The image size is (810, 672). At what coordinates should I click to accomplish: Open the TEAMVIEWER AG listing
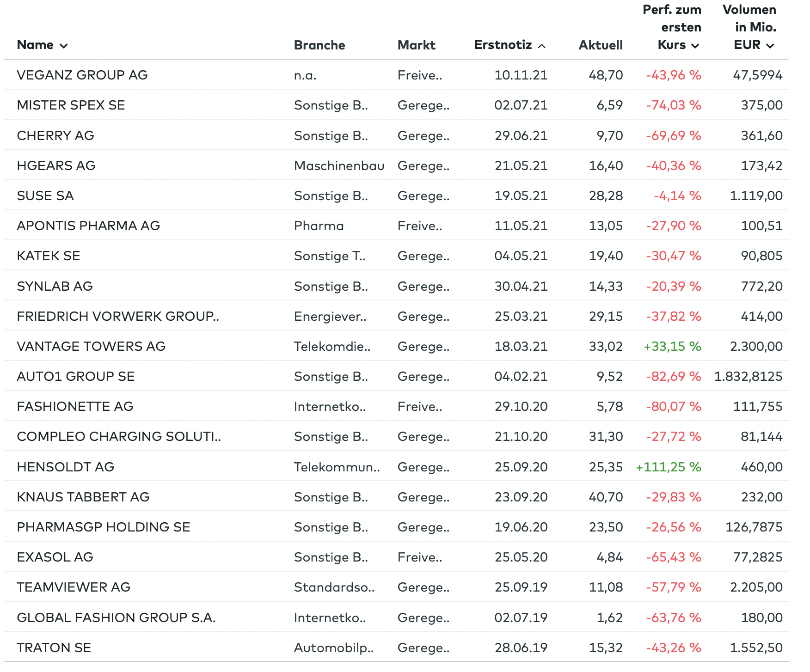pos(74,587)
